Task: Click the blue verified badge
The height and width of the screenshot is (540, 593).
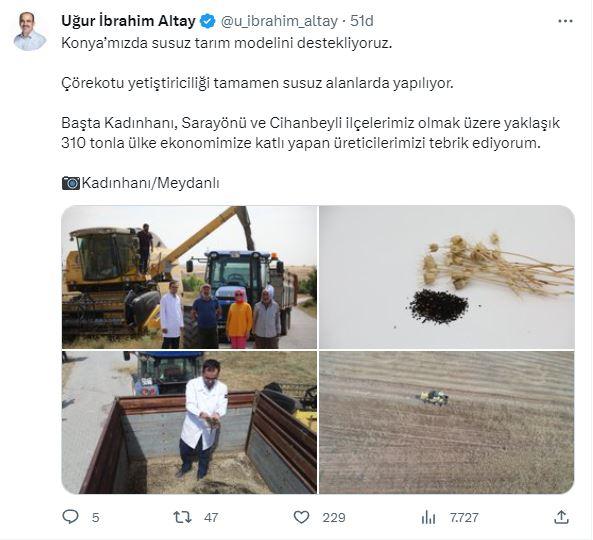Action: [208, 21]
